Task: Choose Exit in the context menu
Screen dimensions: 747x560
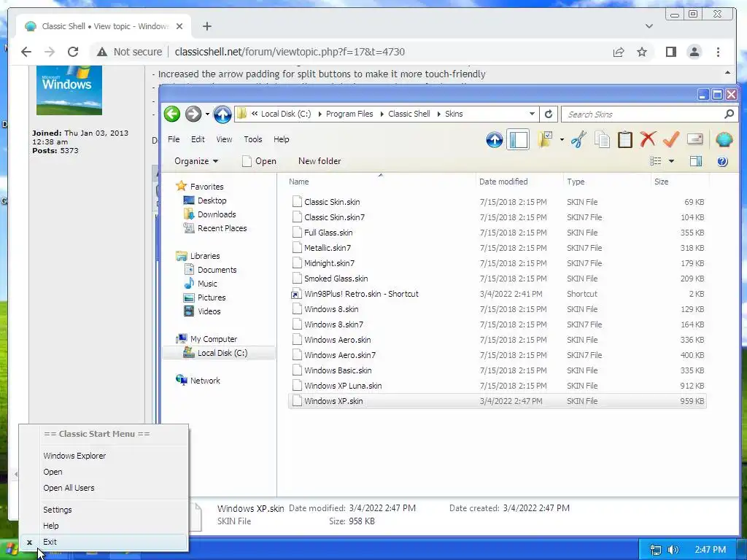Action: (104, 542)
